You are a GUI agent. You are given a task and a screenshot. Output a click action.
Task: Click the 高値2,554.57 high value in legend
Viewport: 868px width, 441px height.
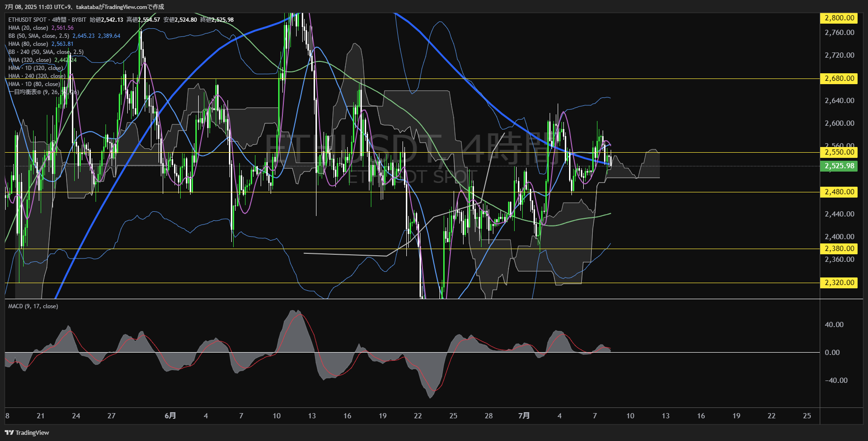tap(143, 20)
